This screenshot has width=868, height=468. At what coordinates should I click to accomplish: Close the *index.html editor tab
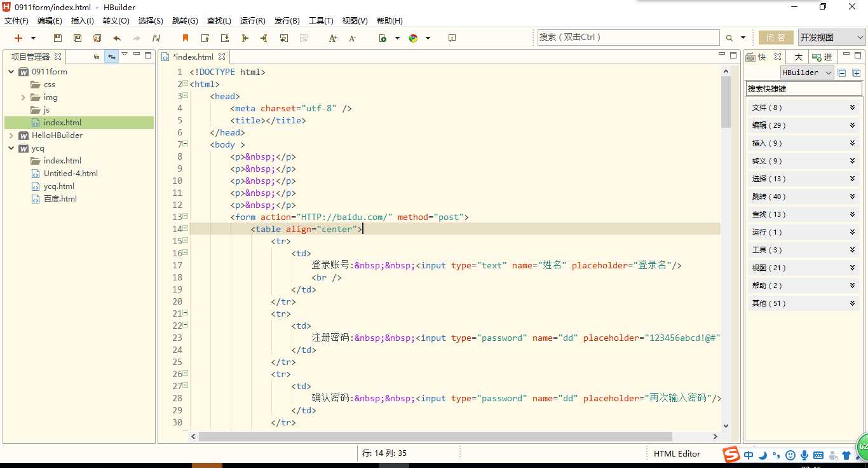tap(222, 57)
